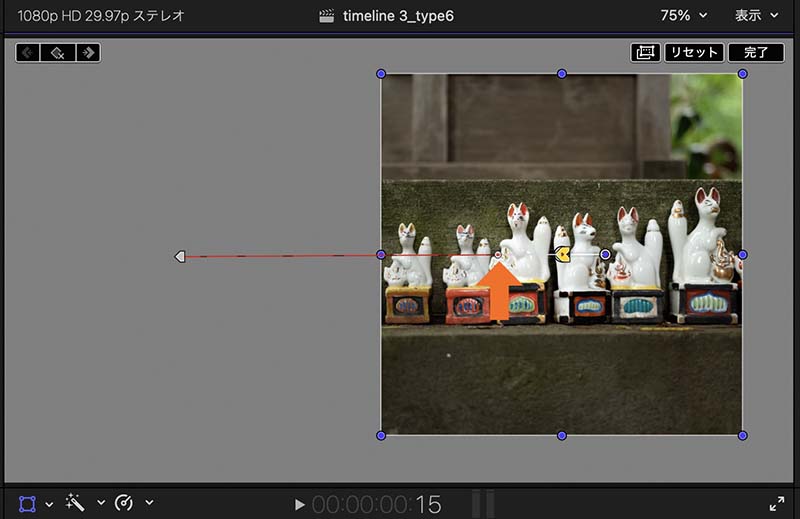
Task: Click the timecode display 00:00:00:15
Action: pyautogui.click(x=377, y=505)
